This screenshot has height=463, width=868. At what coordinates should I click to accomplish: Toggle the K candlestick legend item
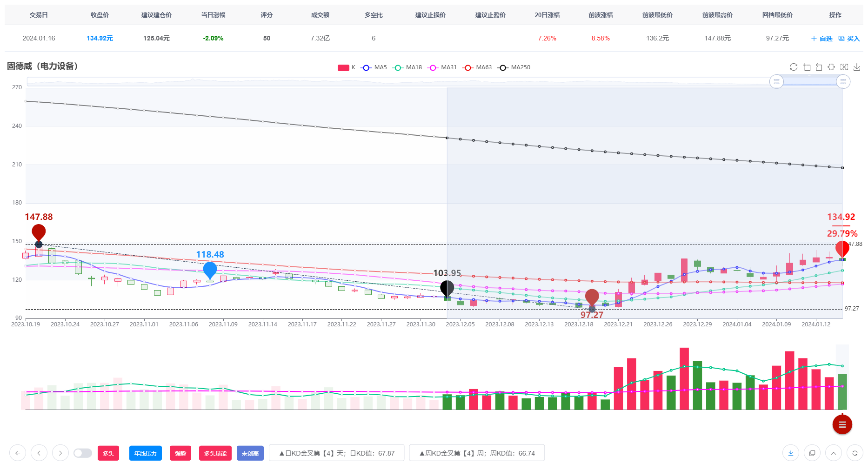click(347, 67)
